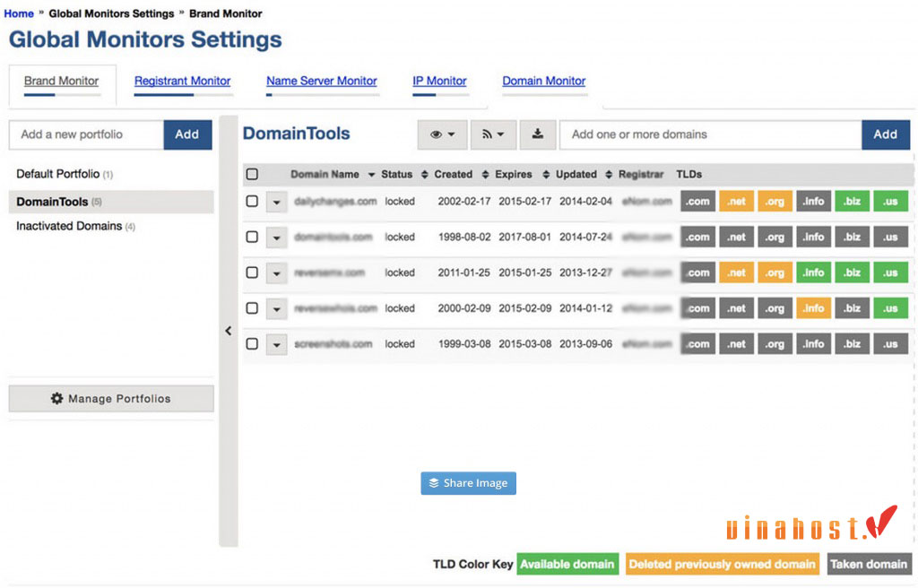Click green .us badge in 2000-02-09 row
The image size is (918, 588).
tap(891, 308)
